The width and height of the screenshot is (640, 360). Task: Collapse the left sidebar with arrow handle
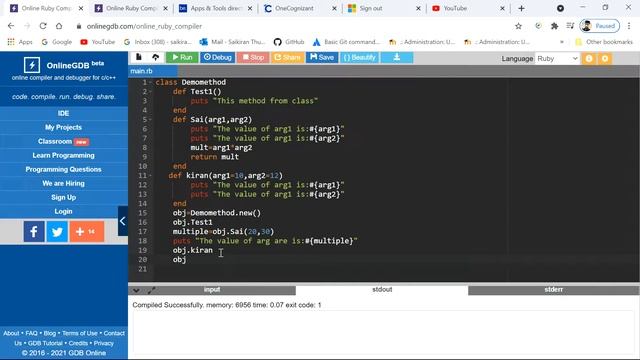click(x=122, y=221)
